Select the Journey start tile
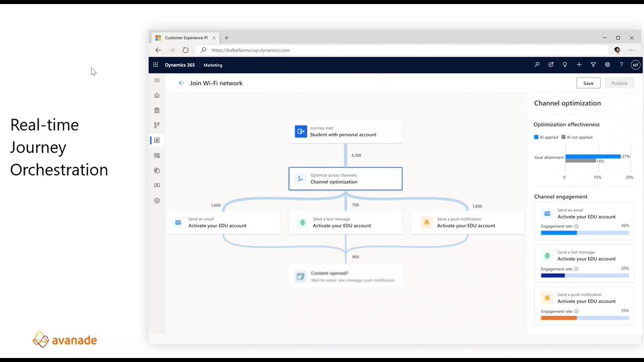 pyautogui.click(x=346, y=132)
